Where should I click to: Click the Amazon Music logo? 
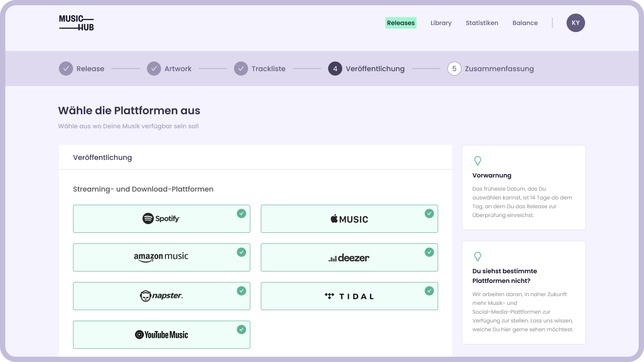[161, 257]
